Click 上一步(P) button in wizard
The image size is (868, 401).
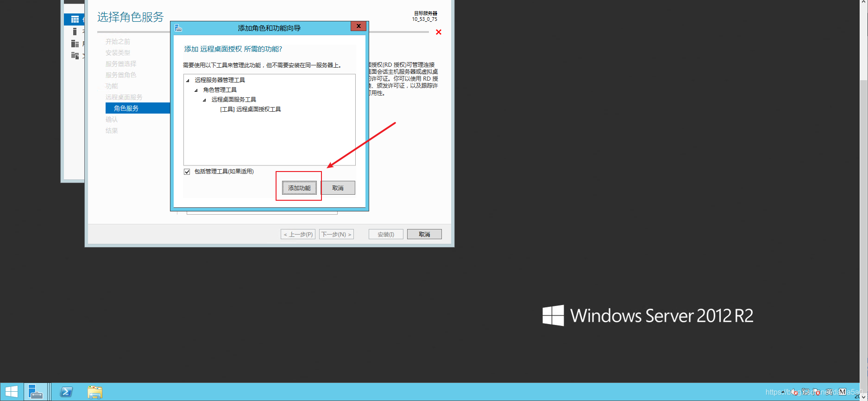click(x=298, y=234)
